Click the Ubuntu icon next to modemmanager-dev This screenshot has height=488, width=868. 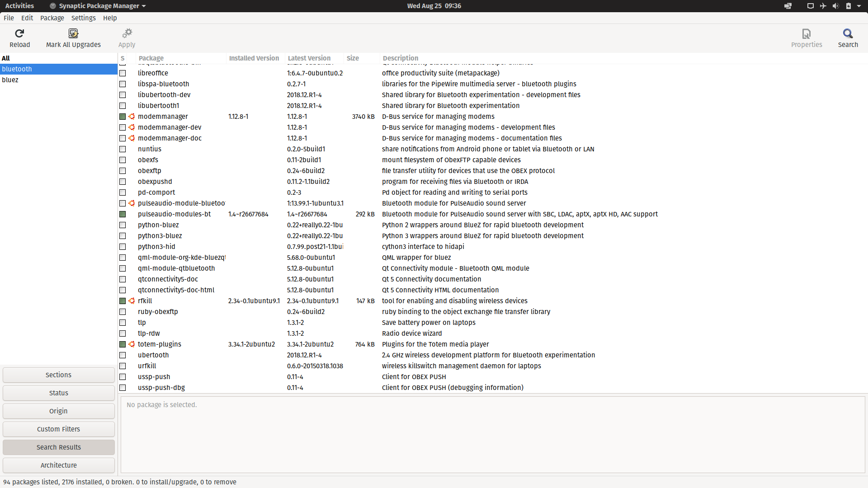132,127
